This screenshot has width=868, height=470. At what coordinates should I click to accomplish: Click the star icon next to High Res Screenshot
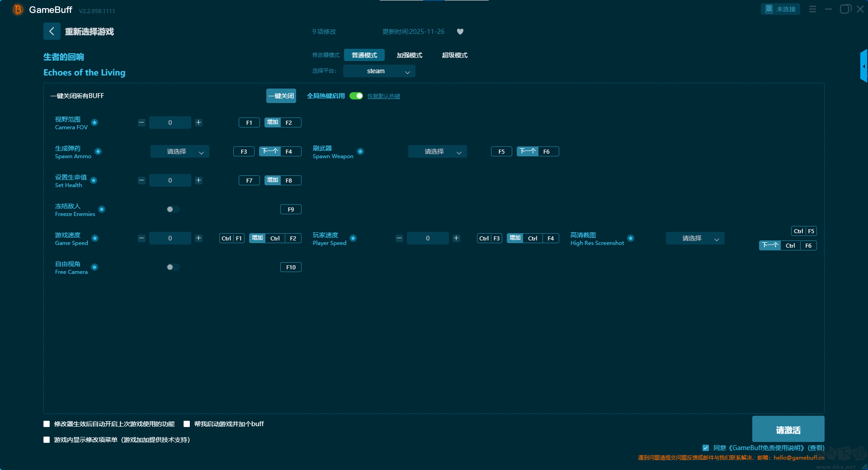[631, 238]
